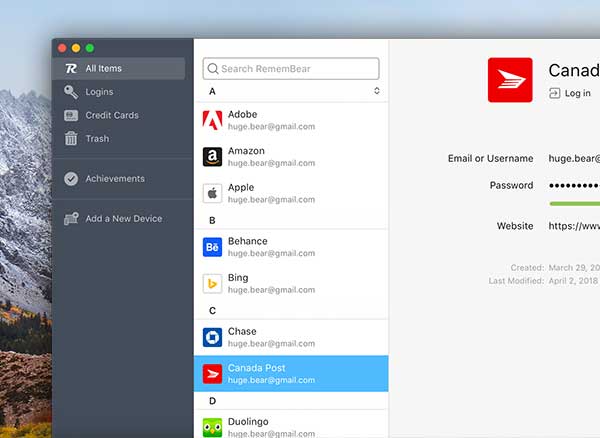
Task: Click the card icon beside Credit Cards
Action: point(71,115)
